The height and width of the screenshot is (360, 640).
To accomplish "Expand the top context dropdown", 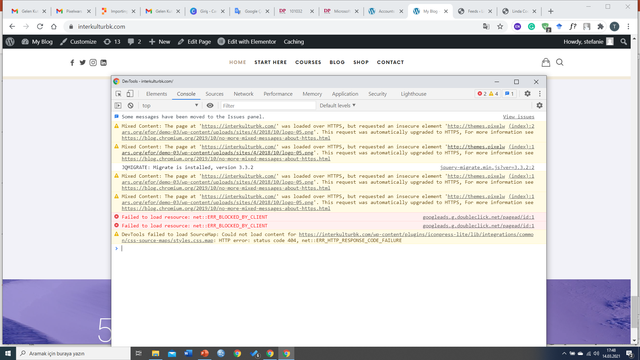I will [170, 105].
